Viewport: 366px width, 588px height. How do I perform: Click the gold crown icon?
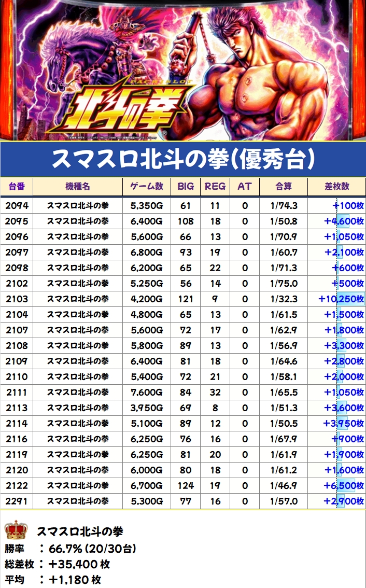(16, 531)
